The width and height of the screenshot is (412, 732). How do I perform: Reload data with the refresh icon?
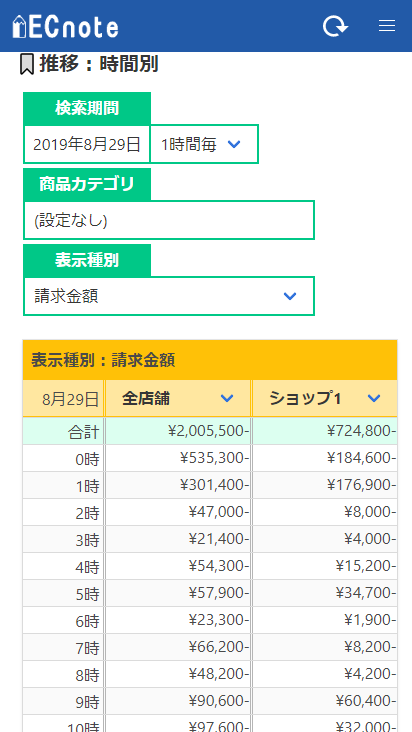click(335, 26)
